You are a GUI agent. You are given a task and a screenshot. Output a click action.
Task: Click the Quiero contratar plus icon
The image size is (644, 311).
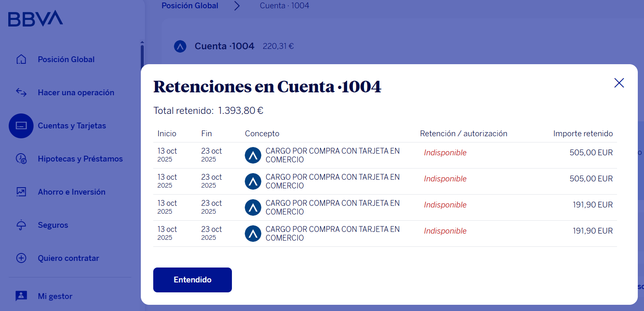(x=21, y=258)
